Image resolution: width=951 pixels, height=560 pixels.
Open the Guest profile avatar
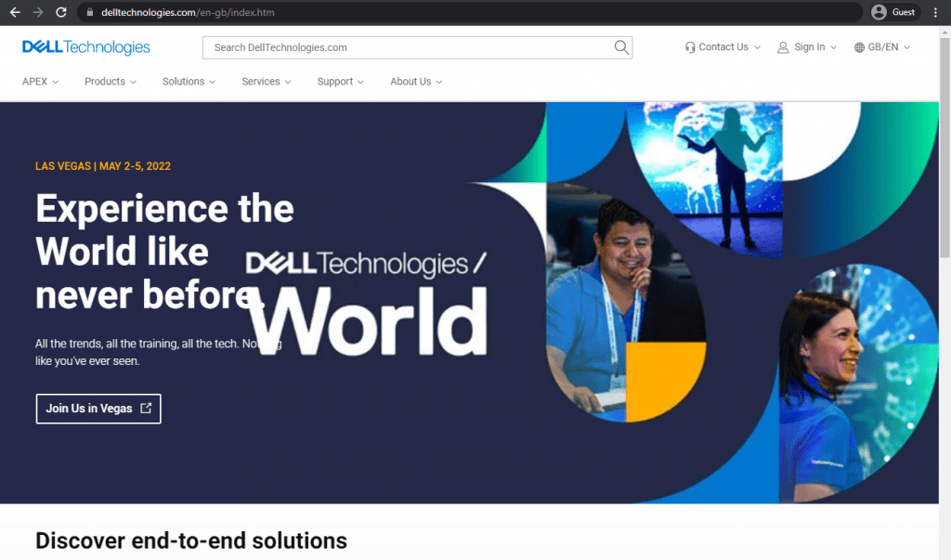point(879,12)
